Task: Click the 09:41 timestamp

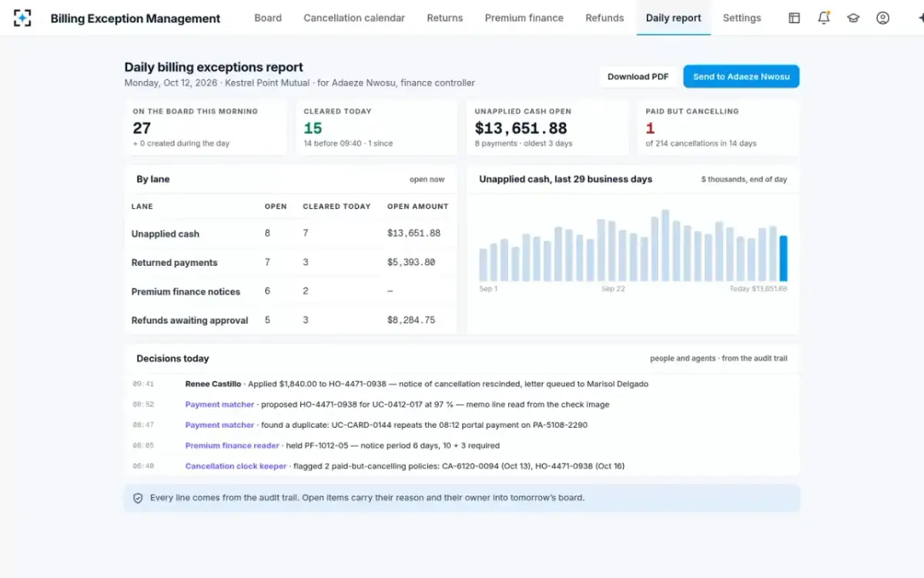Action: coord(143,384)
